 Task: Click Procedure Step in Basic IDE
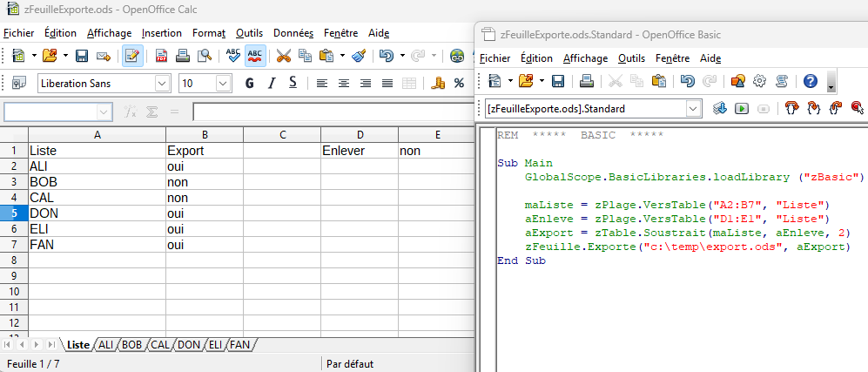(791, 109)
